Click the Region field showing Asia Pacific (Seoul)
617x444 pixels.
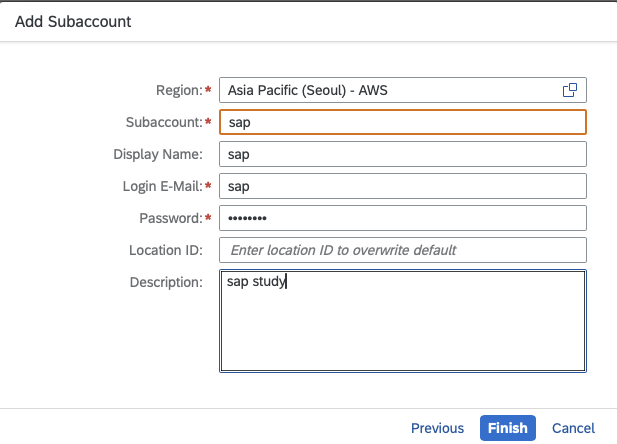coord(390,90)
